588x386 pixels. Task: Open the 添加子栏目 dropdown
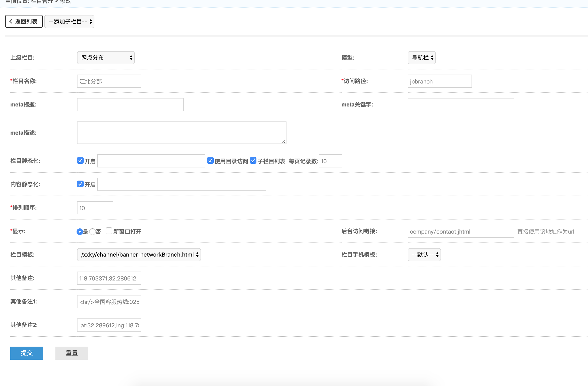tap(69, 22)
